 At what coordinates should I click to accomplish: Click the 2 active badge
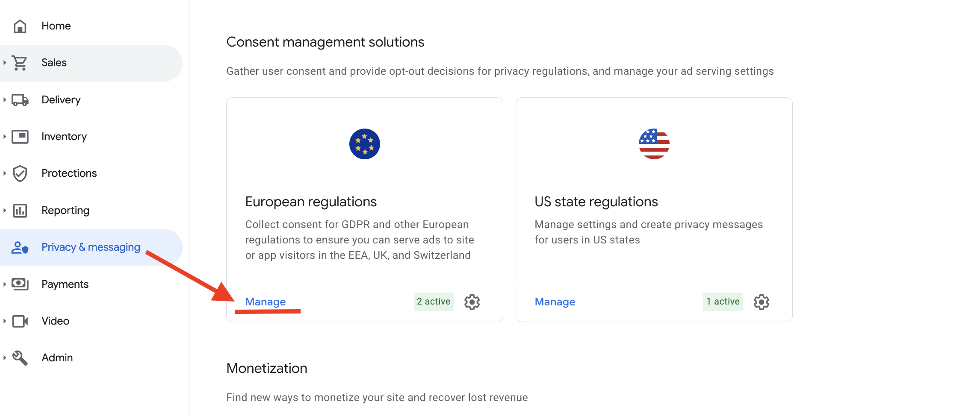[x=434, y=302]
